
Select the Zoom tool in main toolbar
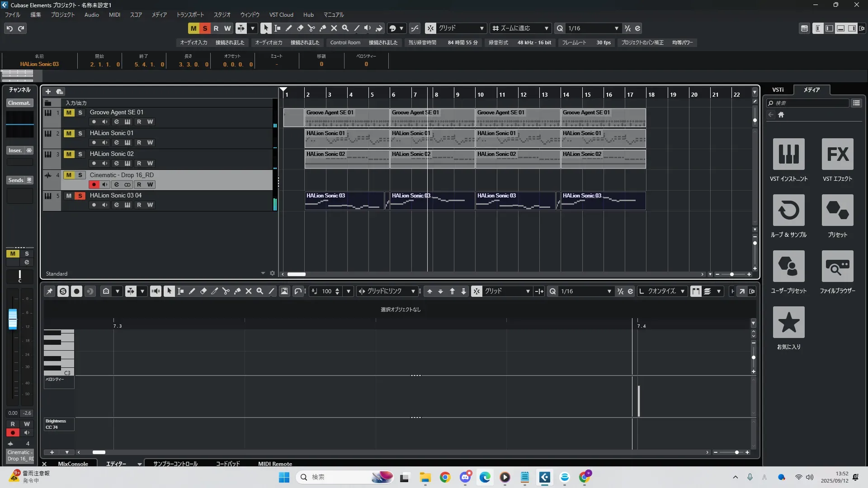pos(345,28)
